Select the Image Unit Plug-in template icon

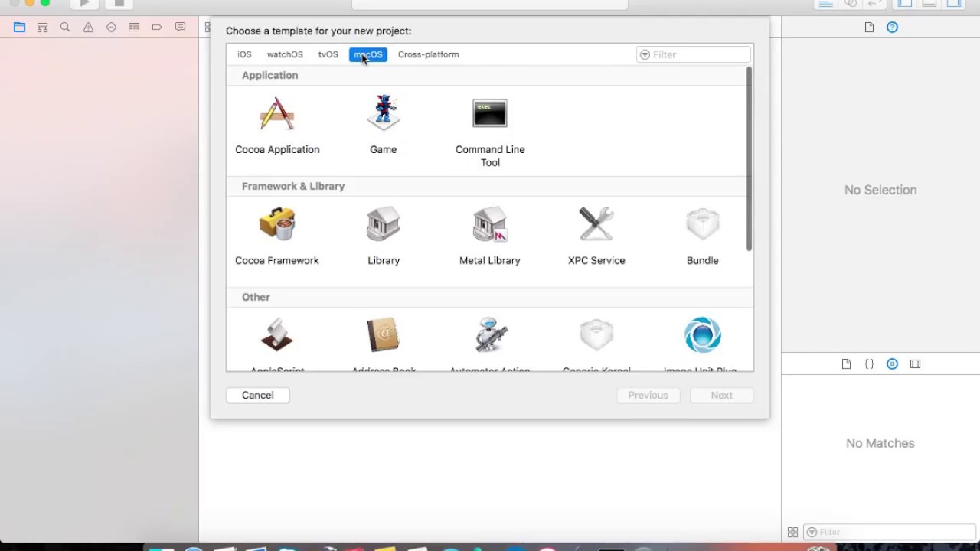(x=703, y=335)
